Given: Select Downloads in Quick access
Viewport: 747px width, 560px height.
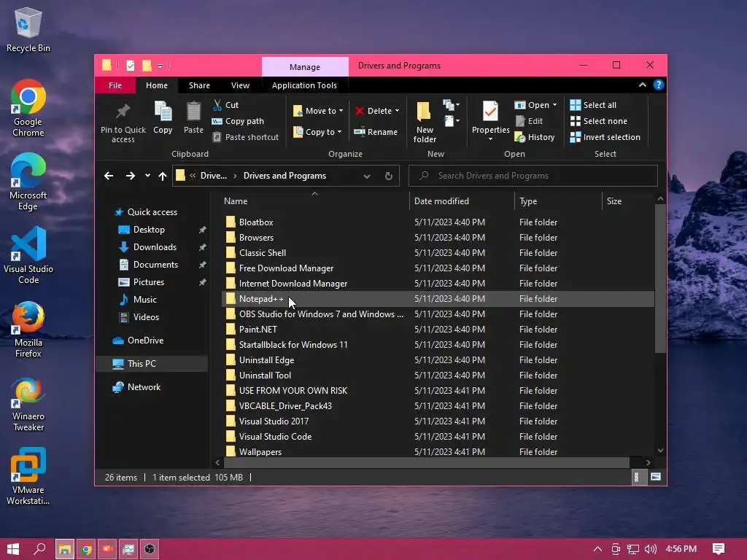Looking at the screenshot, I should click(x=155, y=247).
